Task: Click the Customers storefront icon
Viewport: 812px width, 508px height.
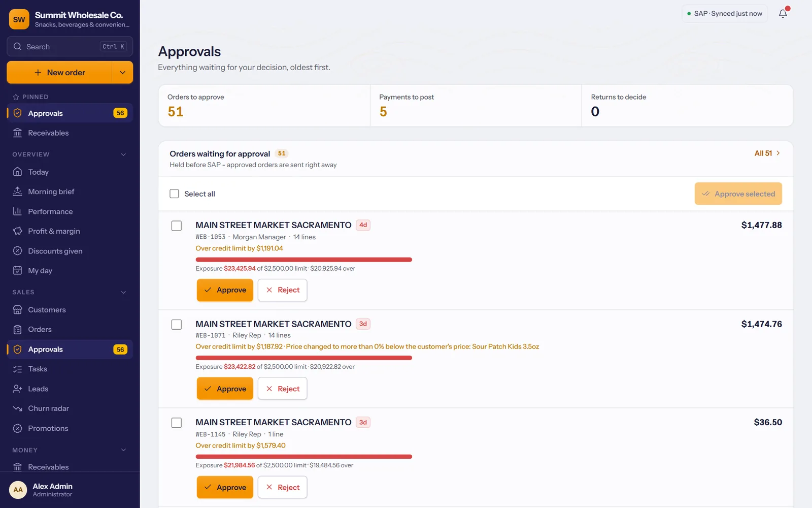Action: point(18,310)
